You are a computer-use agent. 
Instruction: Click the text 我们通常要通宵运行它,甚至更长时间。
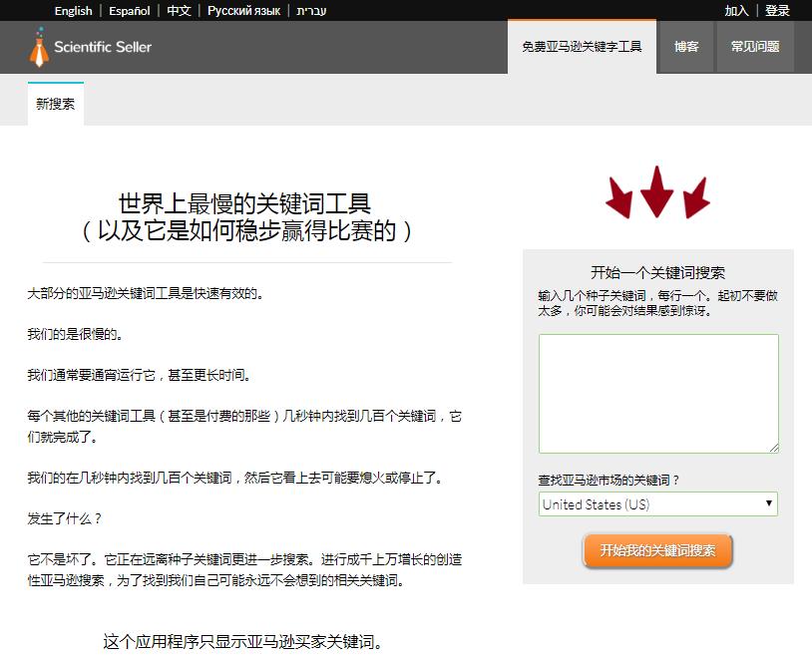140,375
